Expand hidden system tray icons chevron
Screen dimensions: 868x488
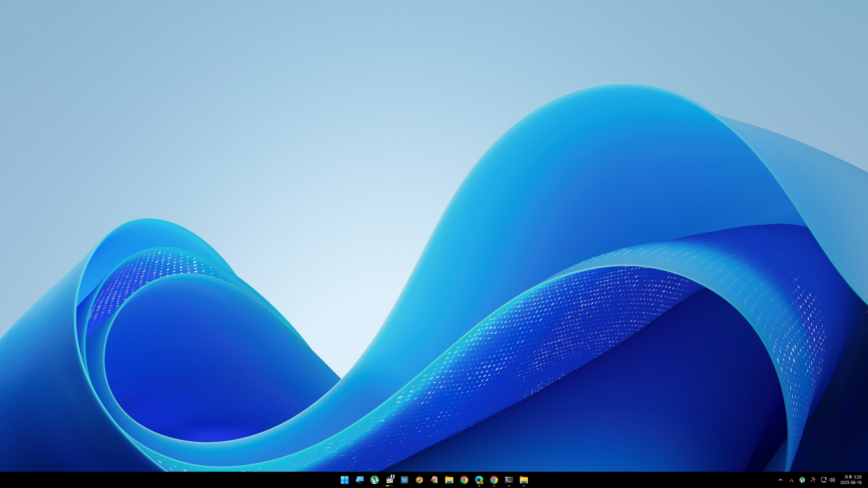pos(781,480)
